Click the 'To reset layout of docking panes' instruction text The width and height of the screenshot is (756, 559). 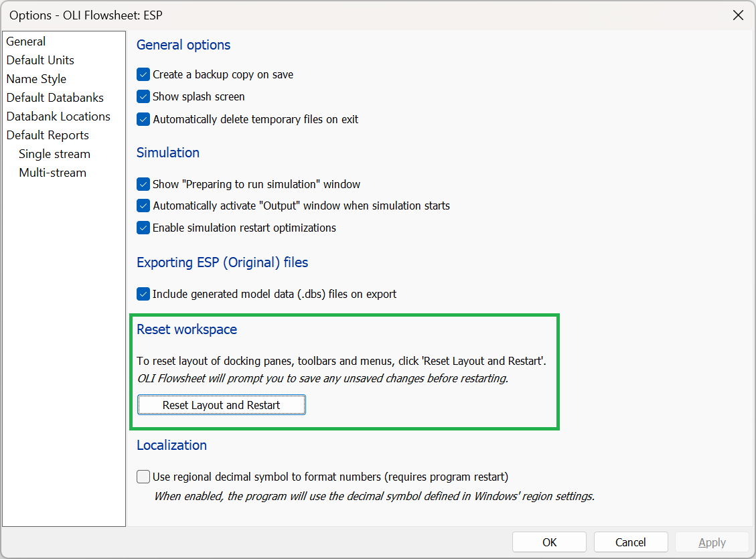[x=342, y=361]
